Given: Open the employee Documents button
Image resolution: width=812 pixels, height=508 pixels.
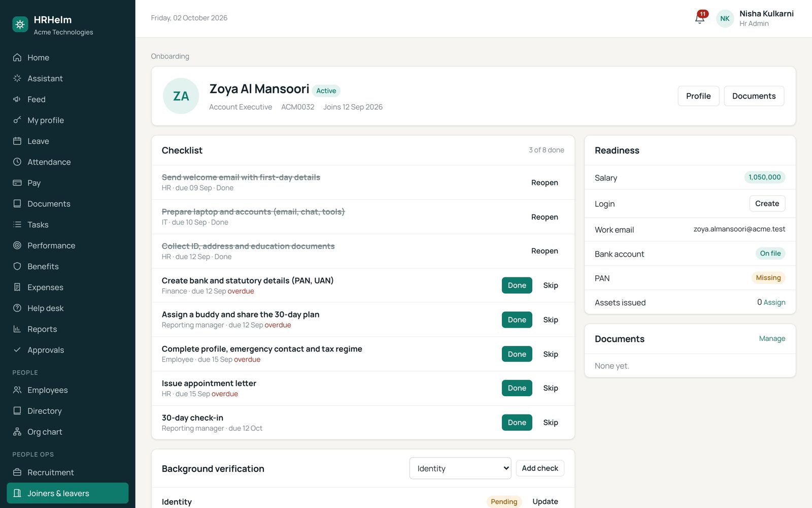Looking at the screenshot, I should tap(754, 96).
